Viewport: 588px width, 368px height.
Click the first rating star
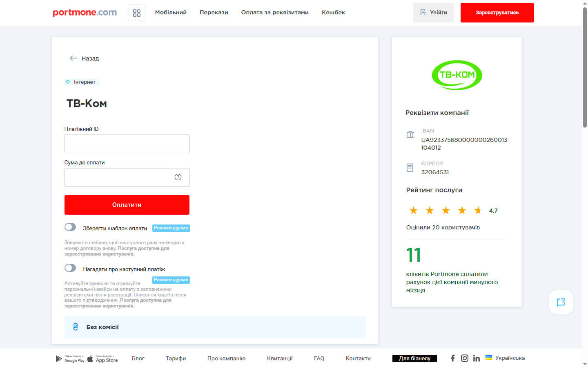tap(413, 211)
